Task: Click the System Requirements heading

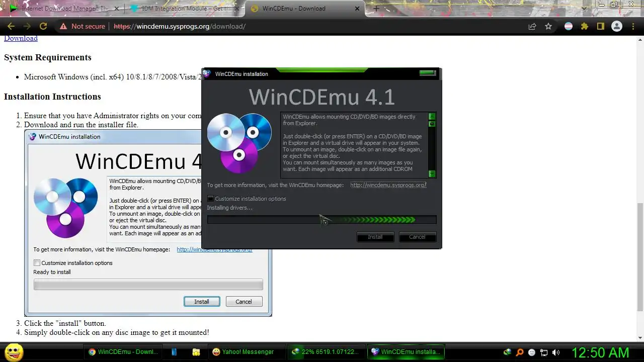Action: click(48, 57)
